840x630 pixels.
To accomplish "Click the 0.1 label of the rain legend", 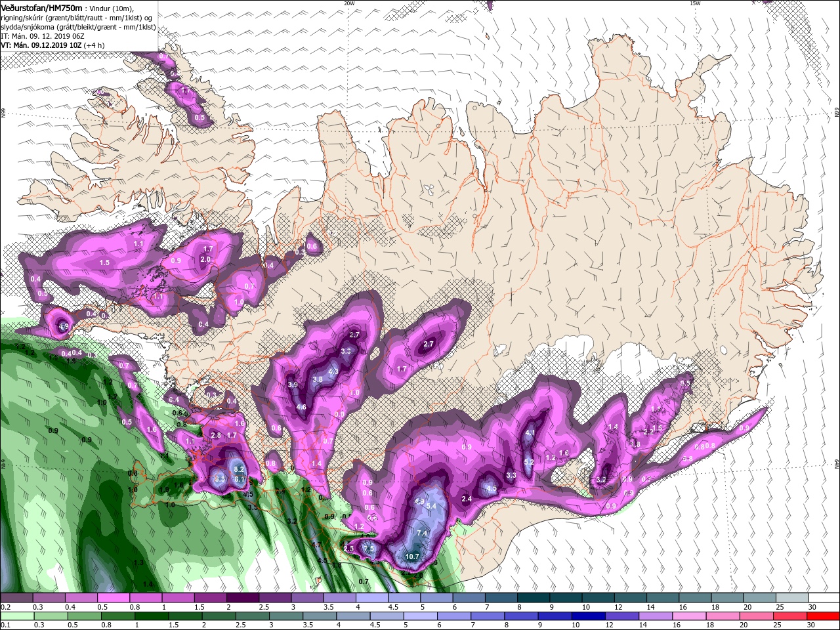I will 6,625.
